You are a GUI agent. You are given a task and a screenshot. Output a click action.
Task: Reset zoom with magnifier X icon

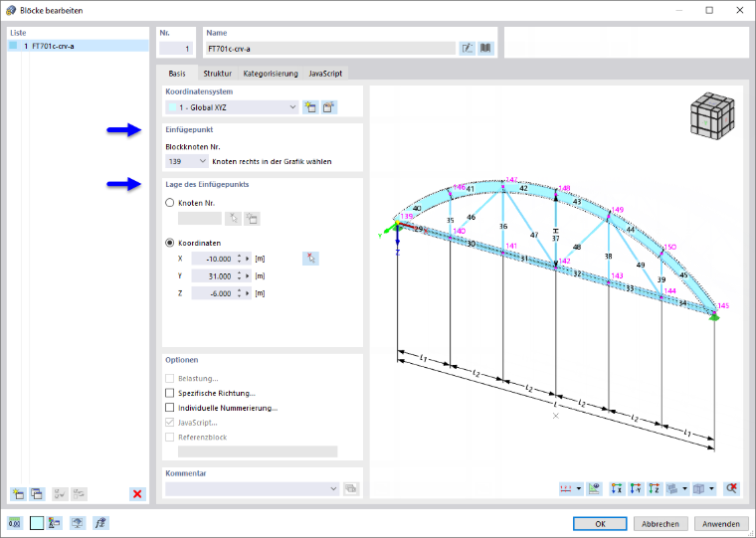pos(731,489)
